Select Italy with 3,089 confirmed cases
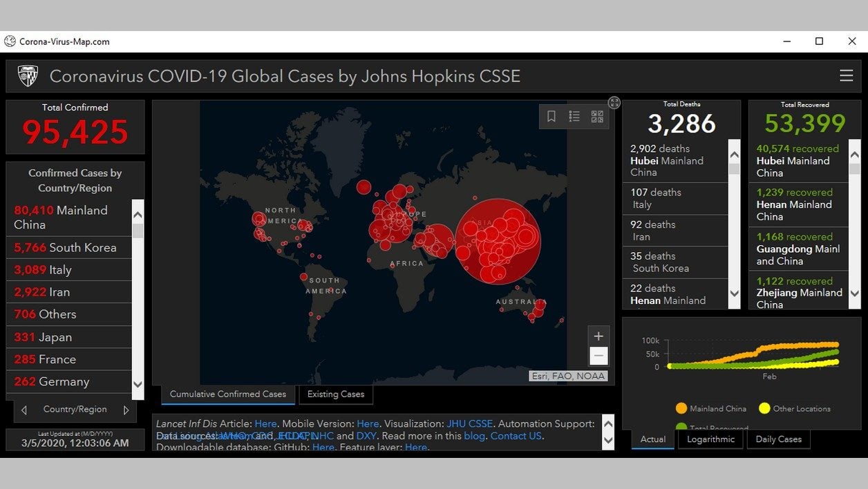The height and width of the screenshot is (489, 868). [x=69, y=270]
